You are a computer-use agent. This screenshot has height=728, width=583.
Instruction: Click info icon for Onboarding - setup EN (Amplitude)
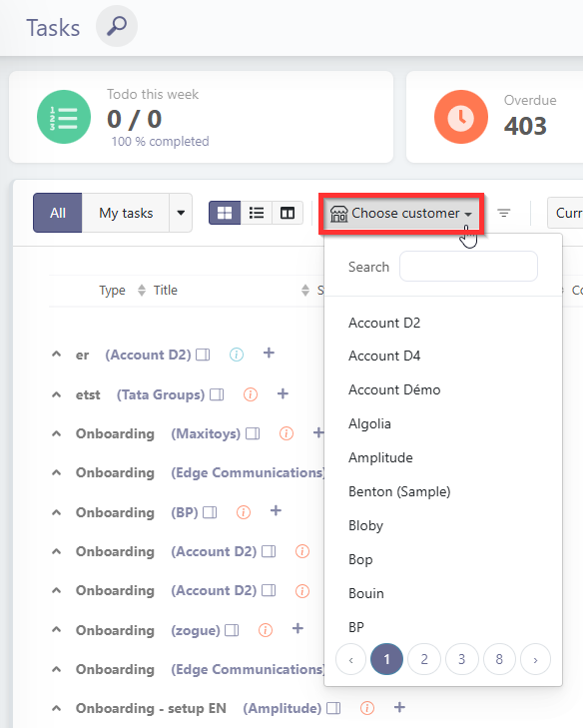[x=367, y=708]
